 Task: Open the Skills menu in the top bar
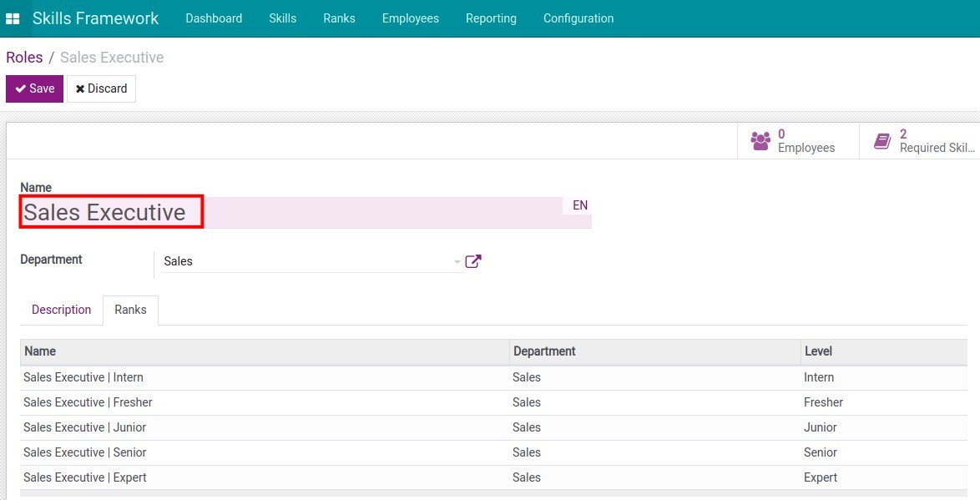pos(282,18)
